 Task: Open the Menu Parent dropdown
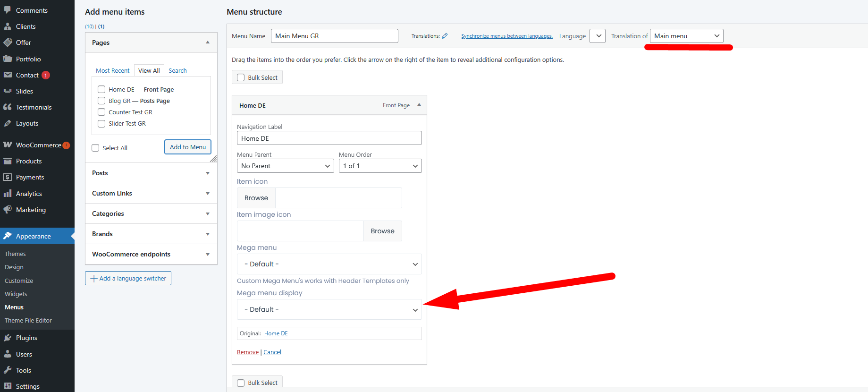coord(285,166)
